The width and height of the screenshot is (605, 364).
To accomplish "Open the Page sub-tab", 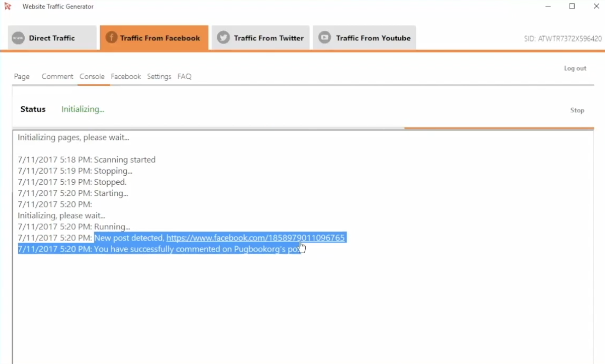I will click(x=22, y=77).
